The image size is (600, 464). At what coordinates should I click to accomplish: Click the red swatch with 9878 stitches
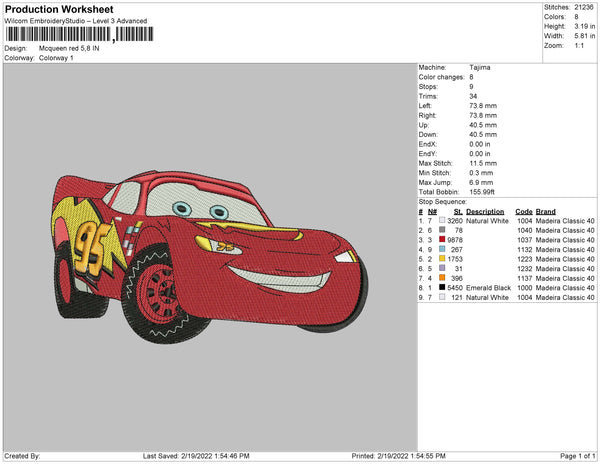pyautogui.click(x=442, y=239)
